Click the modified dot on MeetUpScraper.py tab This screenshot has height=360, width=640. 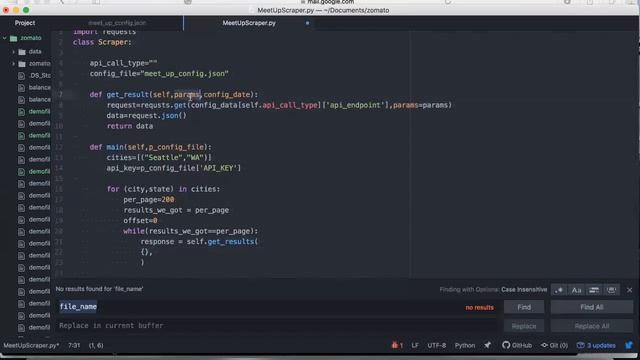[x=307, y=23]
